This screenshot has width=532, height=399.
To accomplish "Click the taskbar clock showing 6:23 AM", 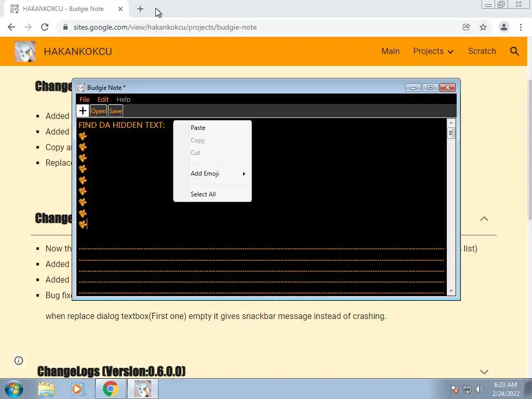I will point(506,389).
